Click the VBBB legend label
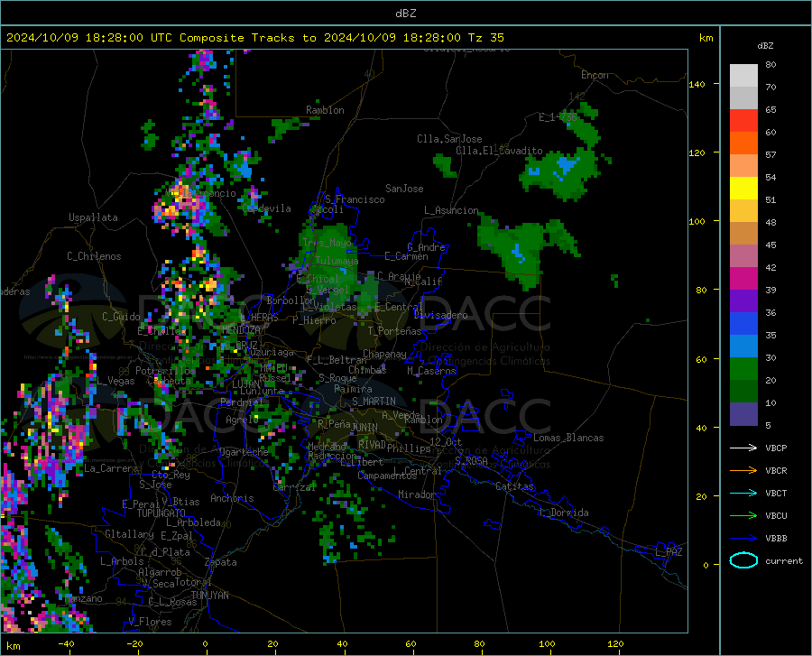The image size is (812, 656). tap(776, 539)
